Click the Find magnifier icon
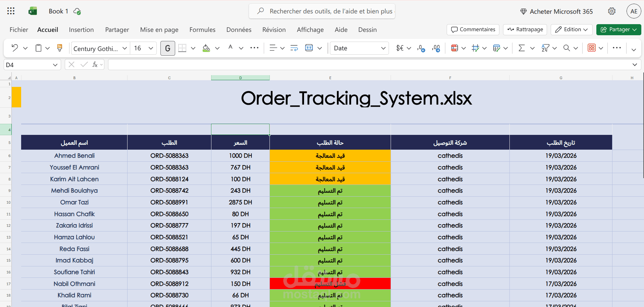 click(567, 48)
